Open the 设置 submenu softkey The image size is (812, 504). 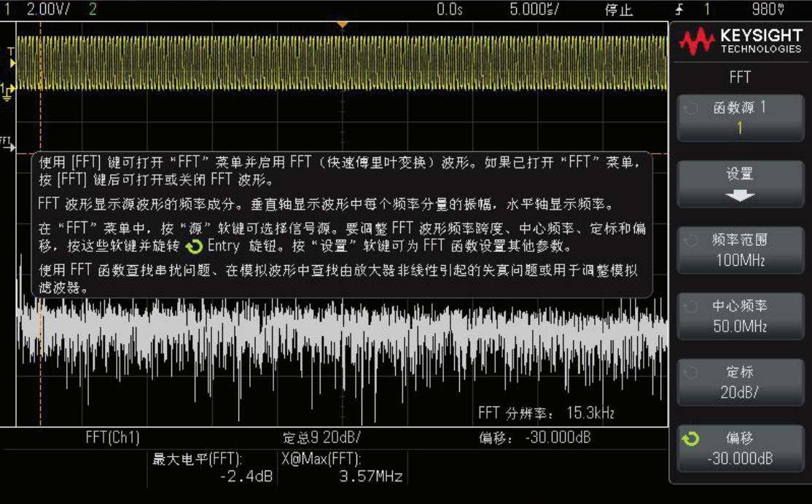741,182
